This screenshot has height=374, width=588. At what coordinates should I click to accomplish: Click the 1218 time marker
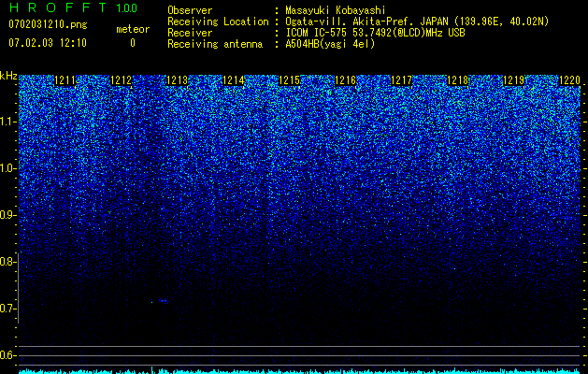tap(458, 80)
